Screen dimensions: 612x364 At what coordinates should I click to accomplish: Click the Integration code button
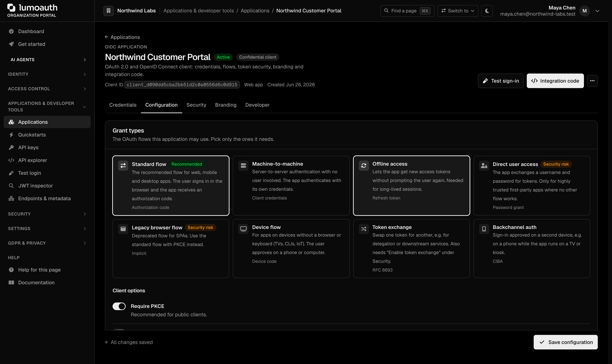click(555, 81)
